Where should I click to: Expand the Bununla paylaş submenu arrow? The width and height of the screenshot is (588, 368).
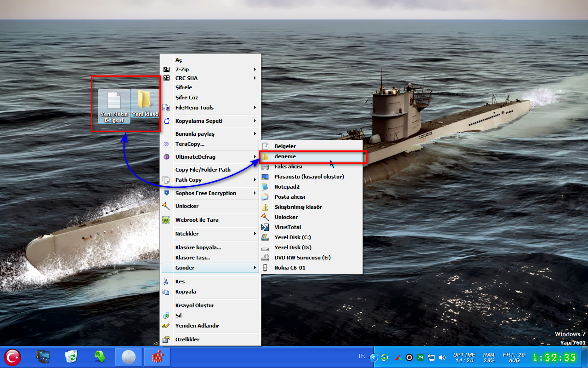coord(255,134)
